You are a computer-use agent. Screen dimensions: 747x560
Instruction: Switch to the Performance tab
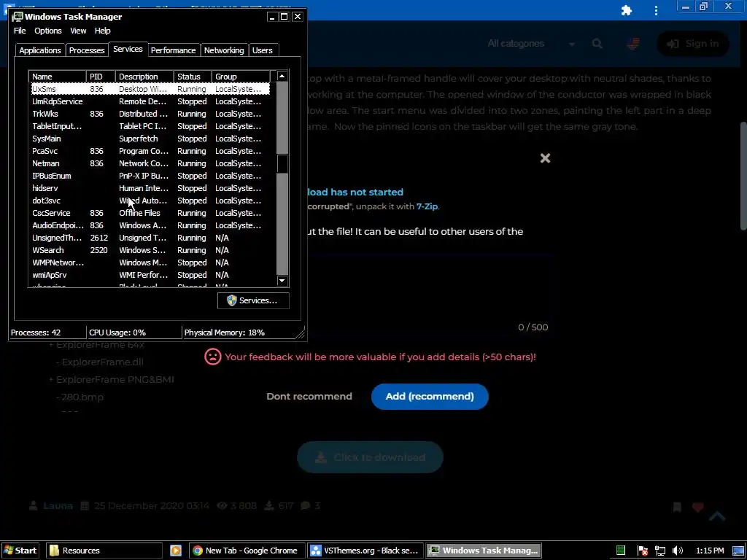[x=173, y=50]
